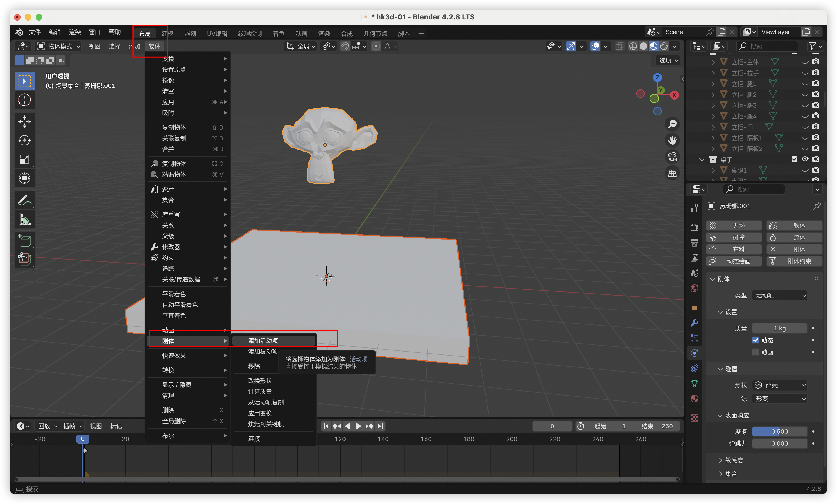Screen dimensions: 837x504
Task: Activate the Move tool
Action: [x=24, y=122]
